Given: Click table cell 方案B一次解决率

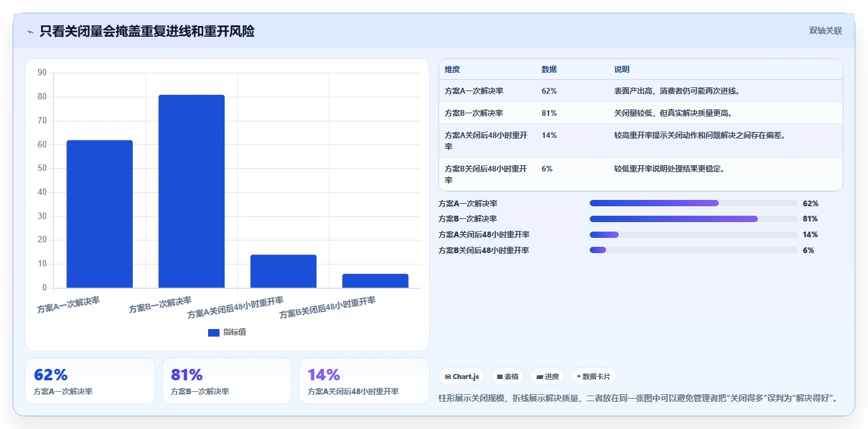Looking at the screenshot, I should pyautogui.click(x=474, y=113).
